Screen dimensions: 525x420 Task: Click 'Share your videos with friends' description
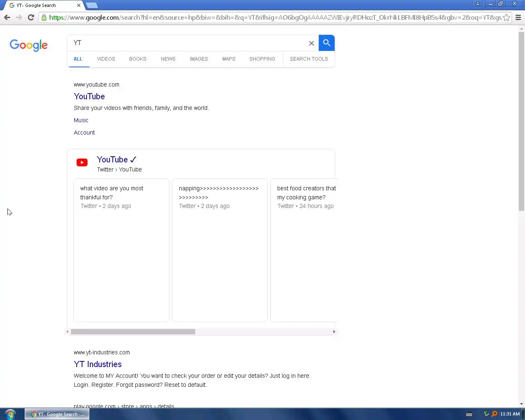click(x=141, y=108)
